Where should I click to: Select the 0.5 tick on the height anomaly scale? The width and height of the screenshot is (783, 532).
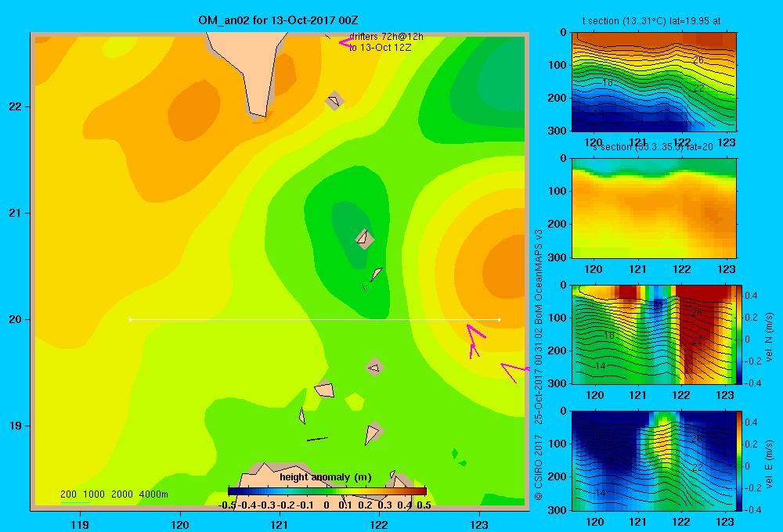424,505
